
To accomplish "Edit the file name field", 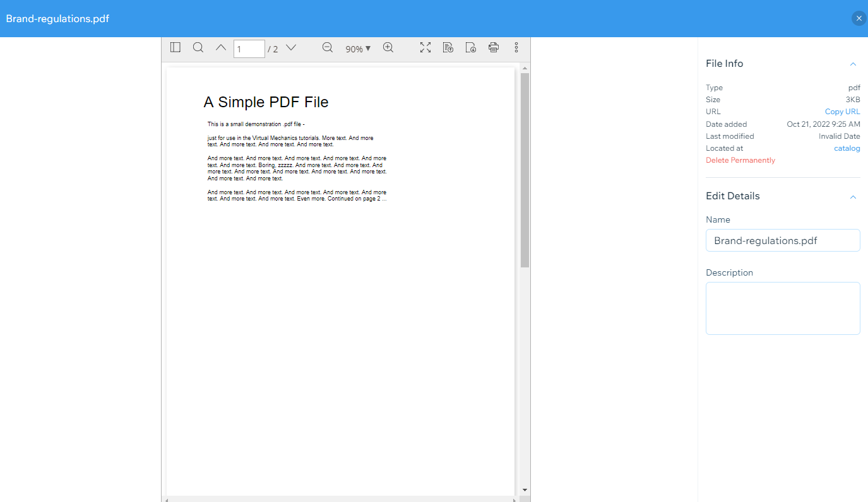I will [783, 240].
